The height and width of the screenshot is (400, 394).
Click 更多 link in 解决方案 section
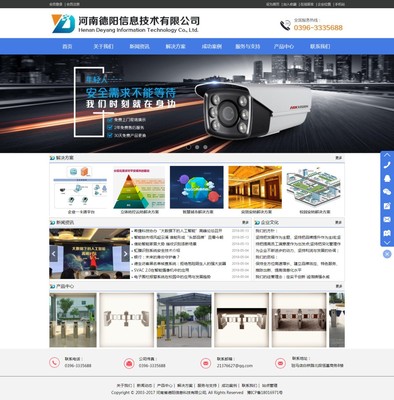coord(339,158)
